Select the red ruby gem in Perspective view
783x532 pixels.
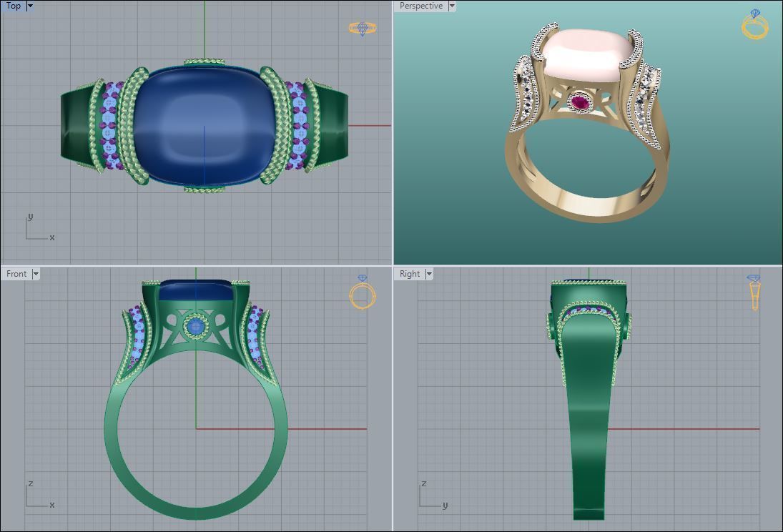581,104
